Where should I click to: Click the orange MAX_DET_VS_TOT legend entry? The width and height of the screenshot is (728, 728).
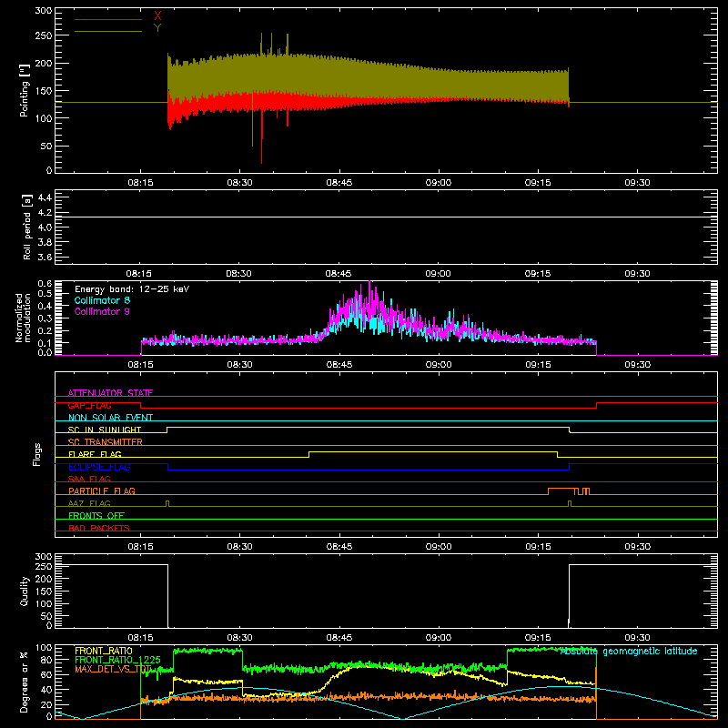coord(113,669)
